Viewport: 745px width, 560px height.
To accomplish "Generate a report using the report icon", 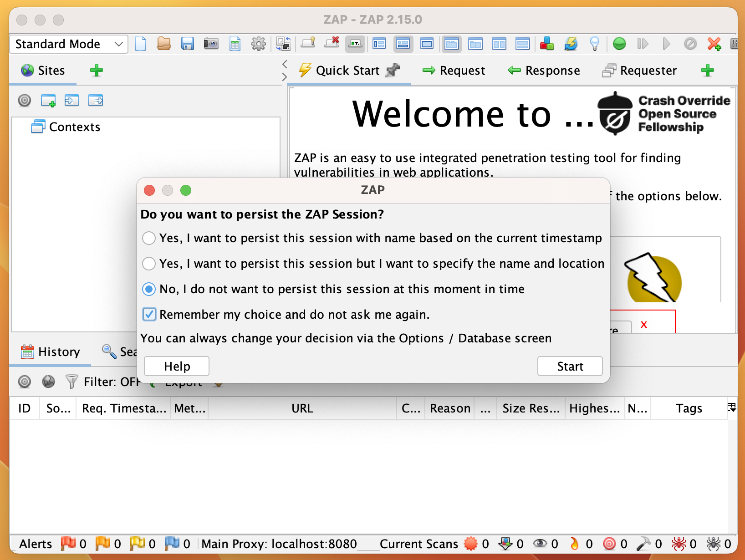I will click(235, 44).
